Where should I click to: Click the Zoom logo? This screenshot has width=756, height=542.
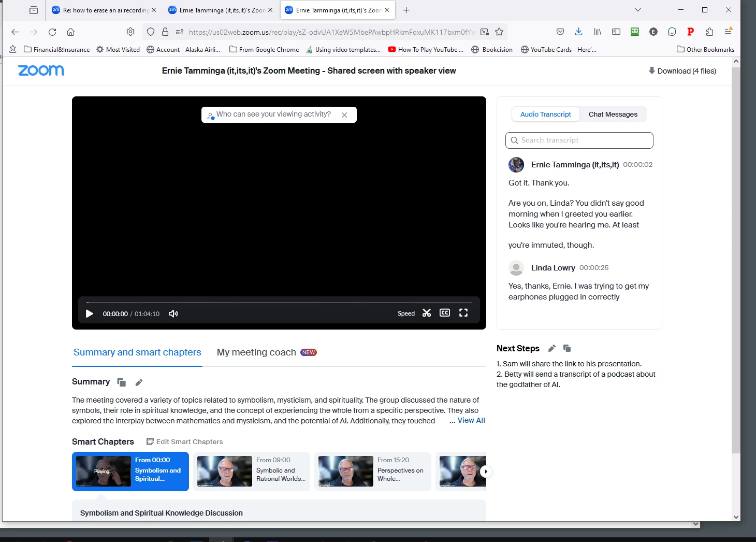coord(41,70)
